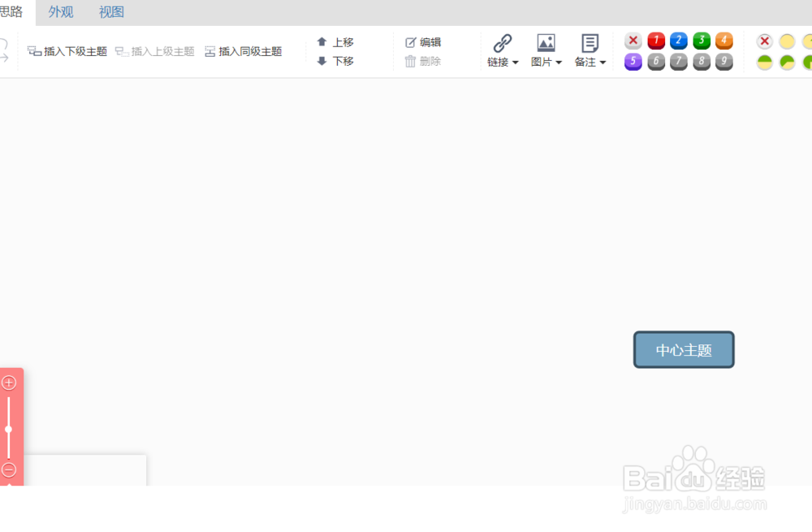Set priority 7 gray marker
The image size is (812, 532).
679,62
